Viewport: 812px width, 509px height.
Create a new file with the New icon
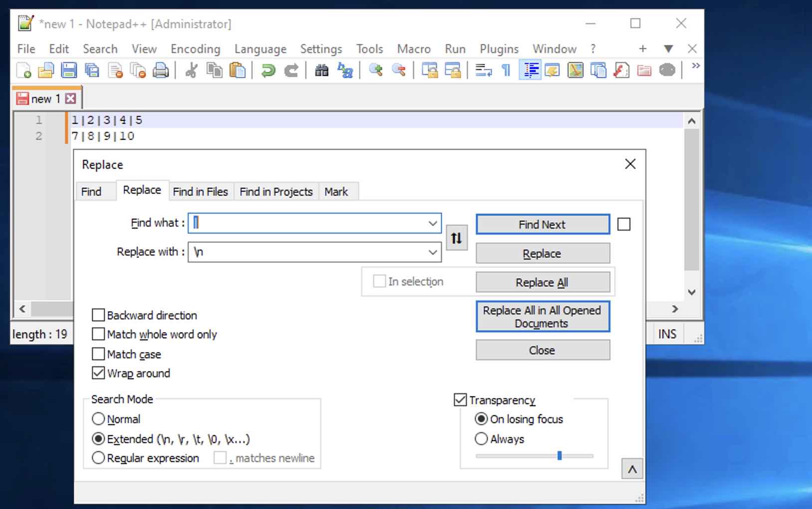click(x=23, y=70)
